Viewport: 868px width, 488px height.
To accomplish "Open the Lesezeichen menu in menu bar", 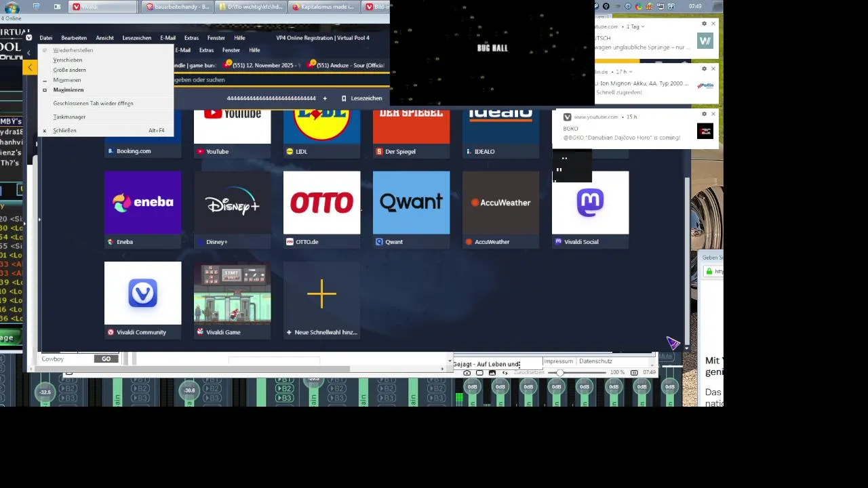I will pyautogui.click(x=137, y=38).
